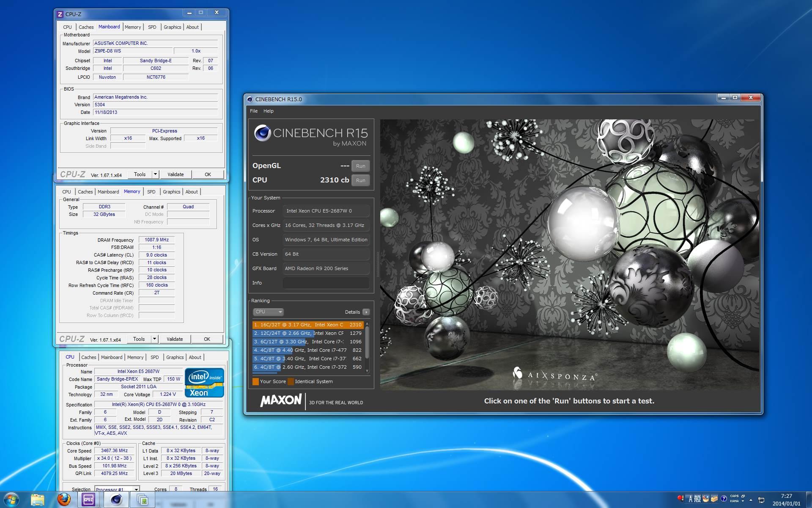Open Mainboard tab in bottom CPU-Z window
Image resolution: width=812 pixels, height=508 pixels.
pos(112,357)
